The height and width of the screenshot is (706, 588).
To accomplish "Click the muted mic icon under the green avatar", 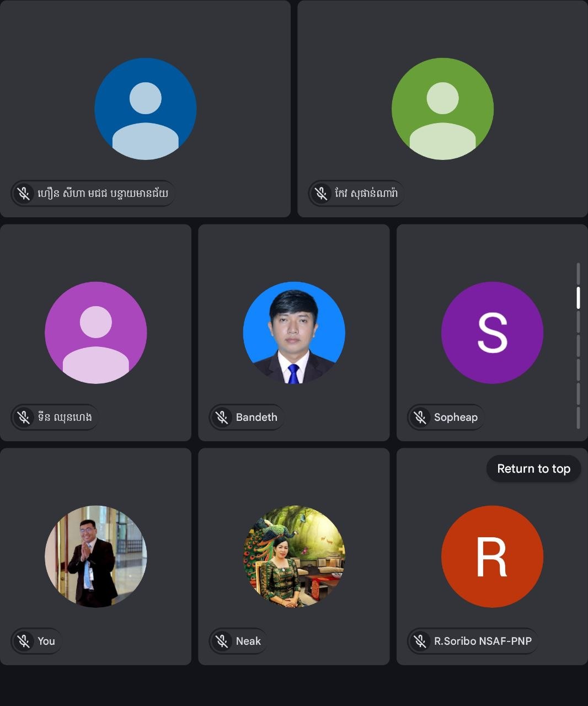I will 321,194.
